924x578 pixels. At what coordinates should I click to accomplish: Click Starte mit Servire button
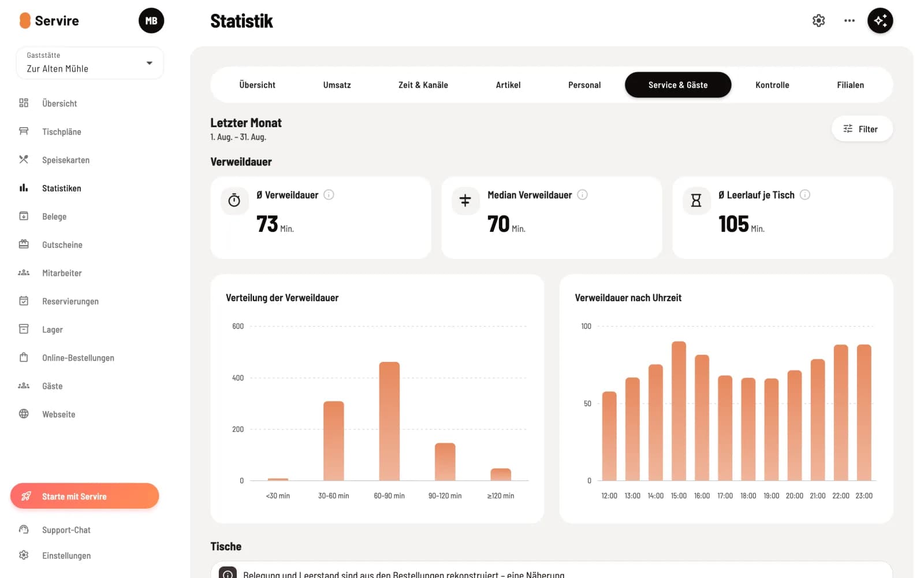click(84, 496)
